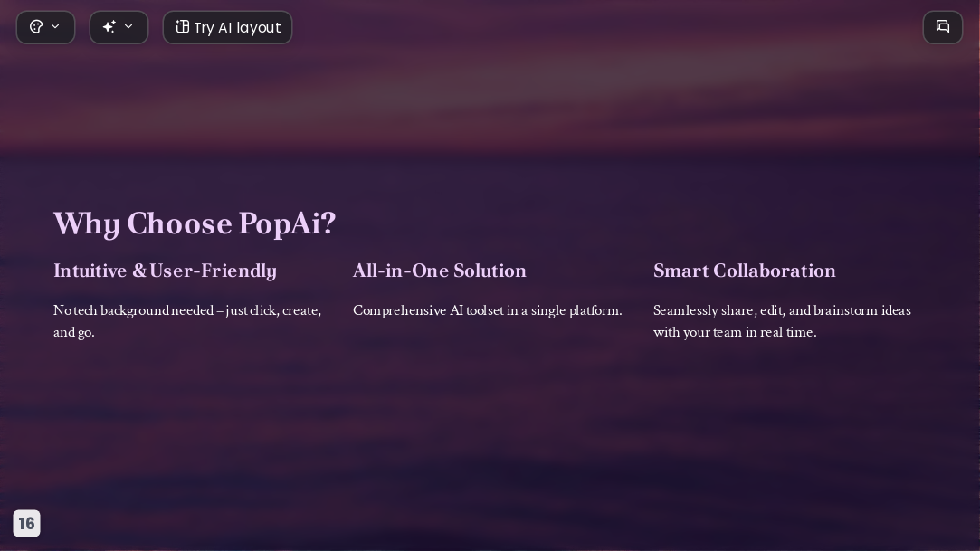Click the "All-in-One Solution" heading

tap(440, 271)
